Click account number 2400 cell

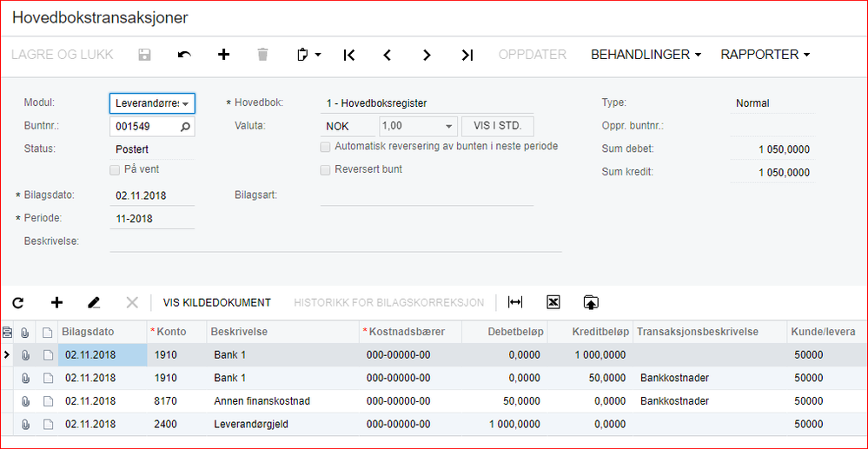pyautogui.click(x=176, y=424)
